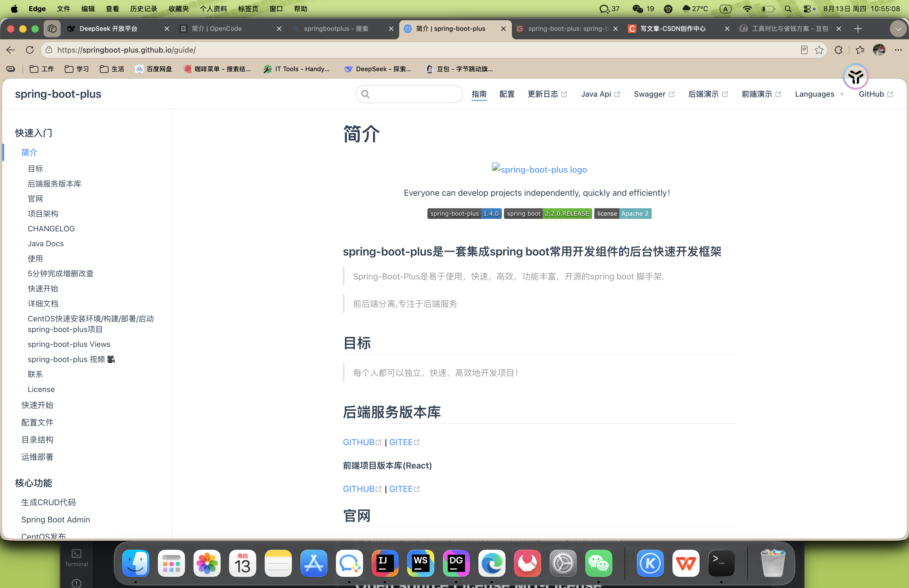Select 生成CRUD代码 in the sidebar
Screen dimensions: 909x588
click(x=48, y=502)
